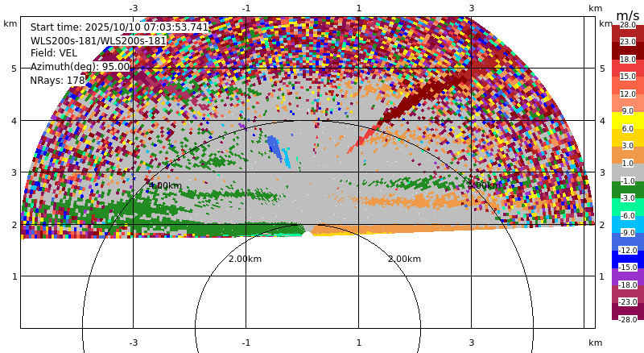Image resolution: width=644 pixels, height=353 pixels.
Task: Click the 23.0 colorbar tick label
Action: 628,42
